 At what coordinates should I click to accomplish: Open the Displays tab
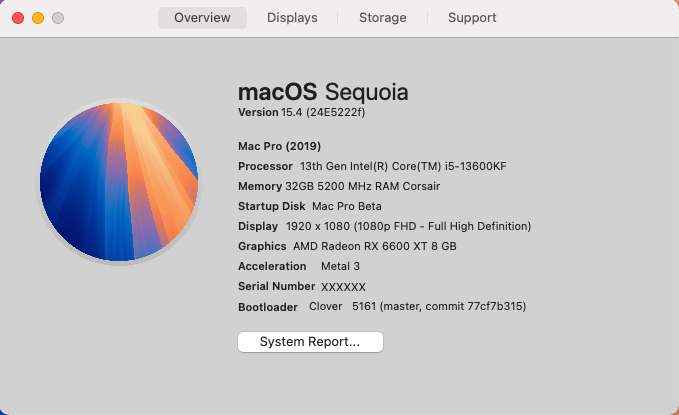(x=292, y=18)
